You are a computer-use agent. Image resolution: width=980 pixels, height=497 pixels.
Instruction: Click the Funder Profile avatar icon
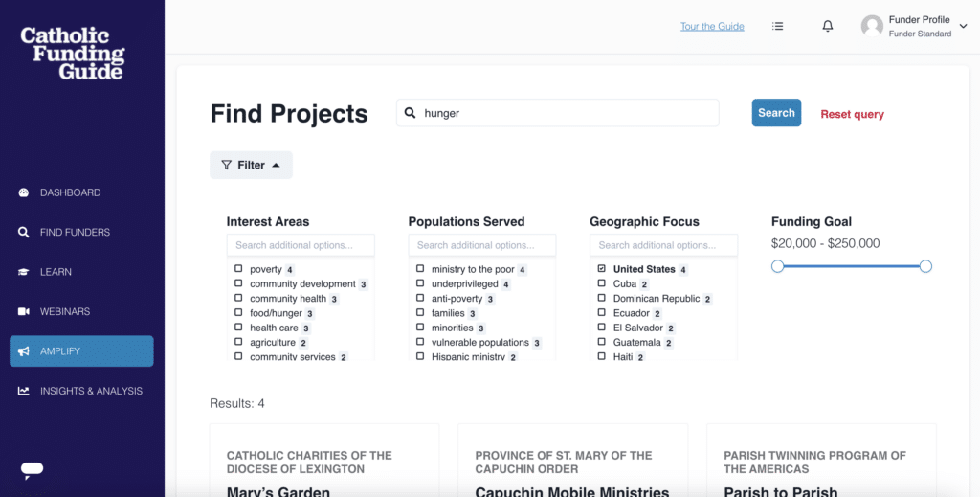(872, 26)
